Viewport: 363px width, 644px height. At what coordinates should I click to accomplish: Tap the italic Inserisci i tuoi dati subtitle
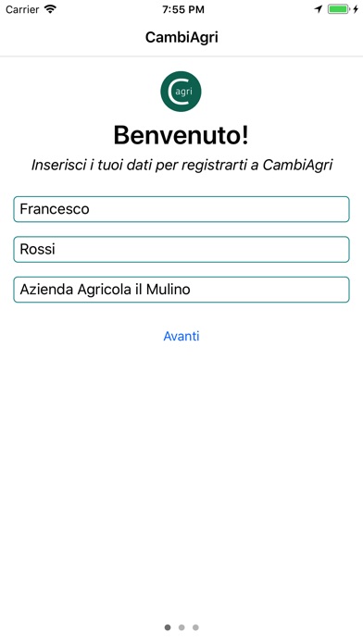click(x=181, y=165)
